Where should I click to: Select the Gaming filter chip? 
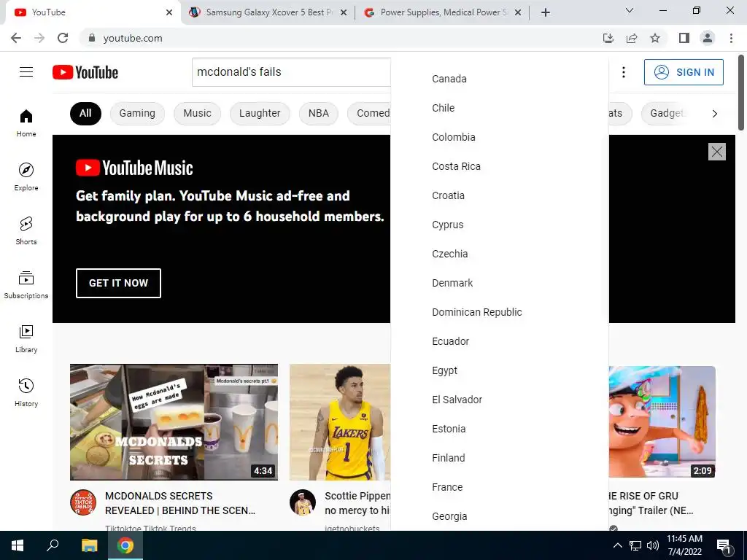pyautogui.click(x=137, y=113)
